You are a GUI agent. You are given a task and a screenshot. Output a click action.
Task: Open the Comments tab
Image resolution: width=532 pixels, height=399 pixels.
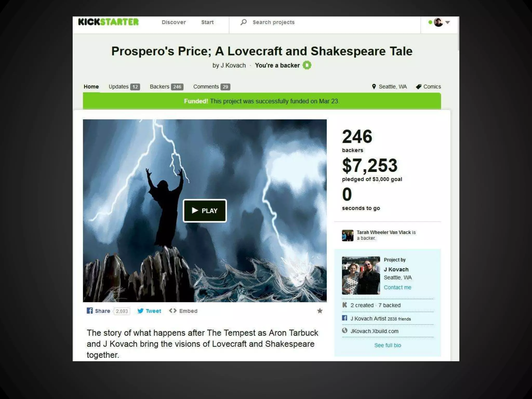[212, 87]
